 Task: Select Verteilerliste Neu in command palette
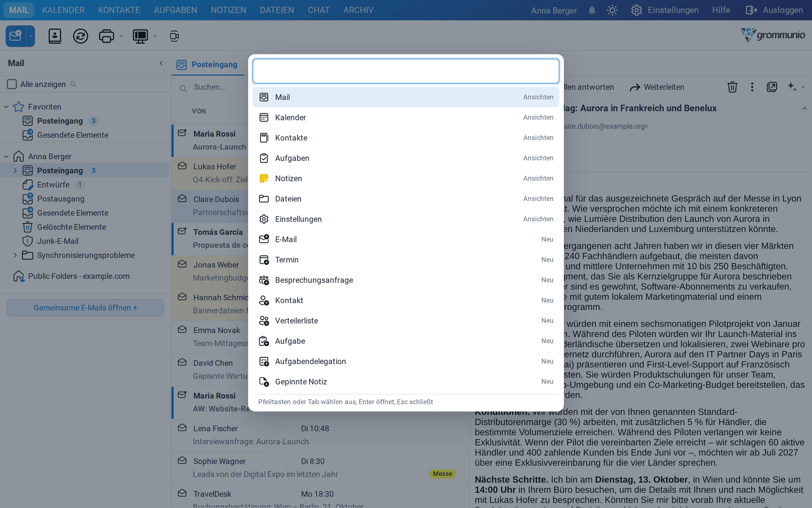406,321
